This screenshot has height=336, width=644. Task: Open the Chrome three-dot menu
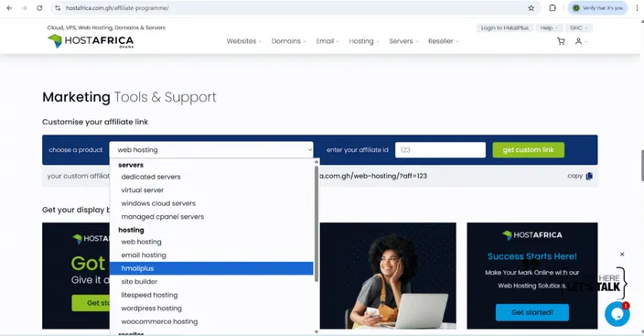click(637, 8)
